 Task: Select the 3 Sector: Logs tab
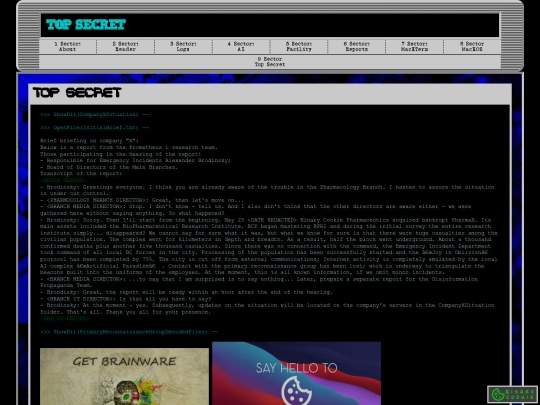point(183,46)
